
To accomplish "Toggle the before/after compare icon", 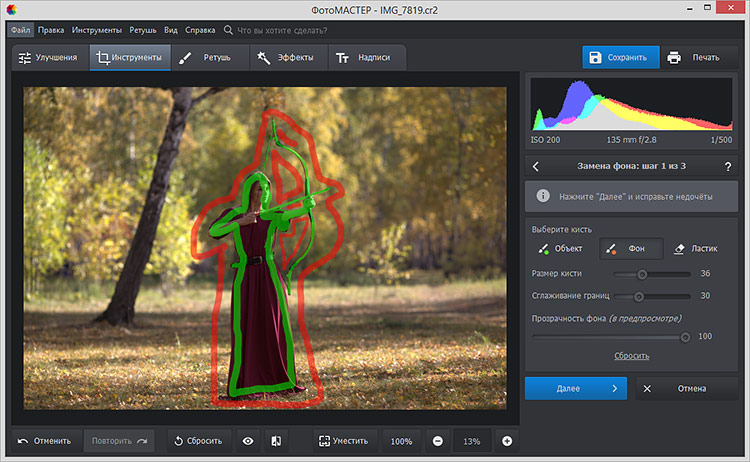I will [x=276, y=441].
